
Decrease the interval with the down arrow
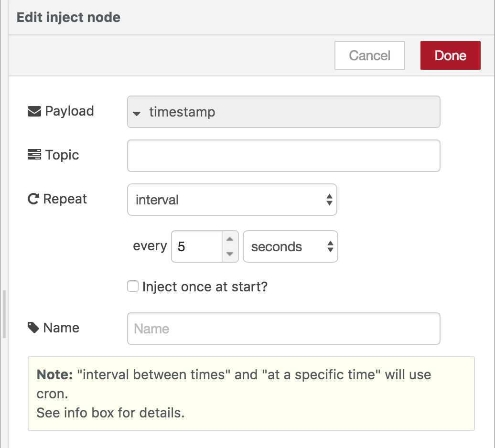point(229,253)
